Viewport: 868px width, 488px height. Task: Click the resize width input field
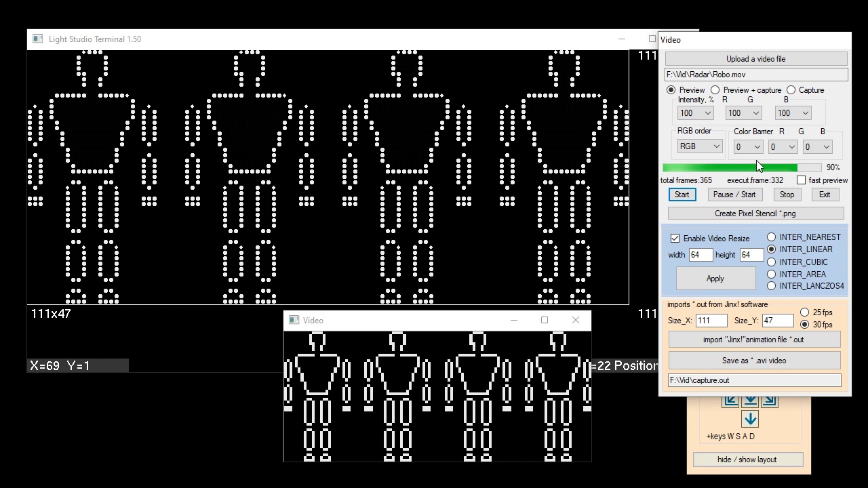[701, 255]
